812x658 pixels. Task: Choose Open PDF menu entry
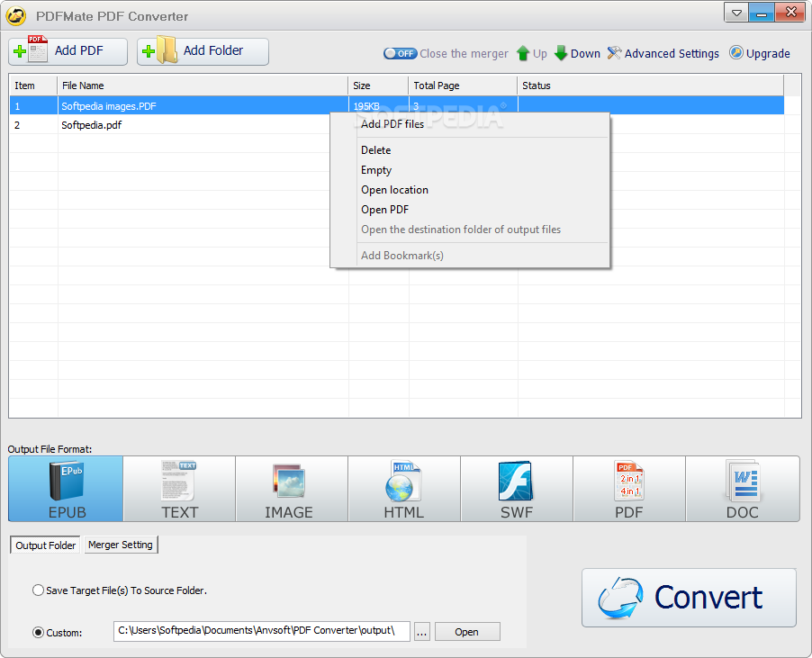coord(470,210)
